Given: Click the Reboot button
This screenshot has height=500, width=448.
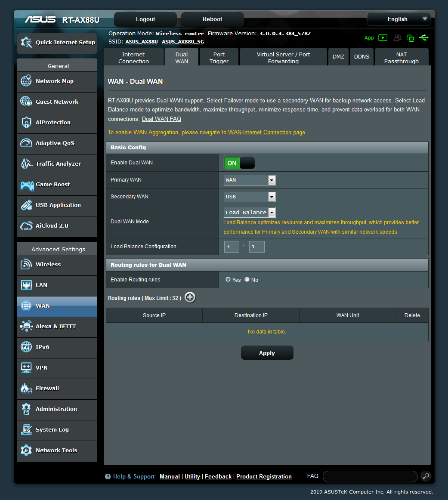Looking at the screenshot, I should (x=212, y=19).
